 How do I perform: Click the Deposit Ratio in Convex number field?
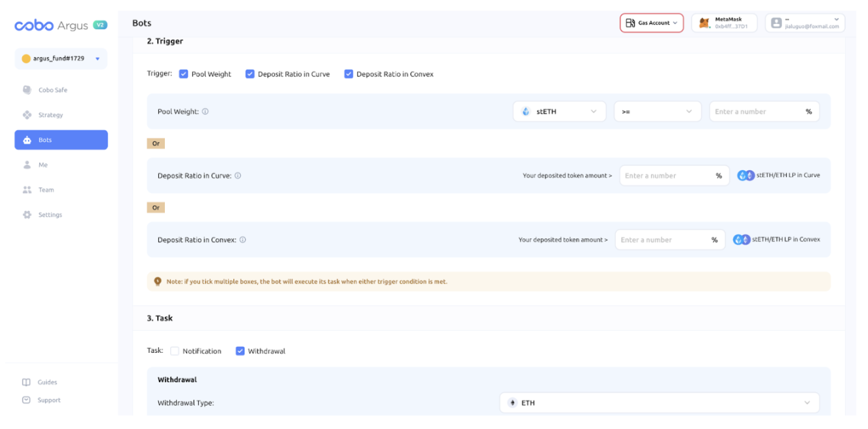pos(661,240)
